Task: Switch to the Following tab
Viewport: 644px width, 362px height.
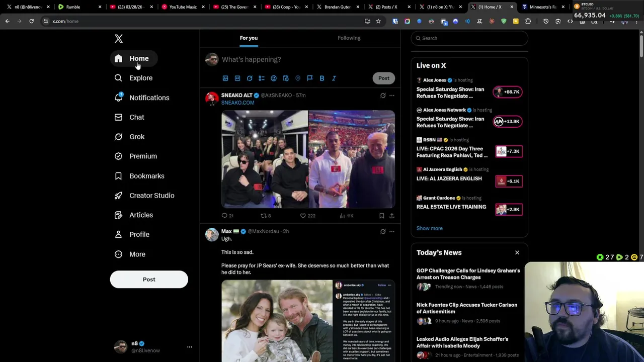Action: [349, 38]
